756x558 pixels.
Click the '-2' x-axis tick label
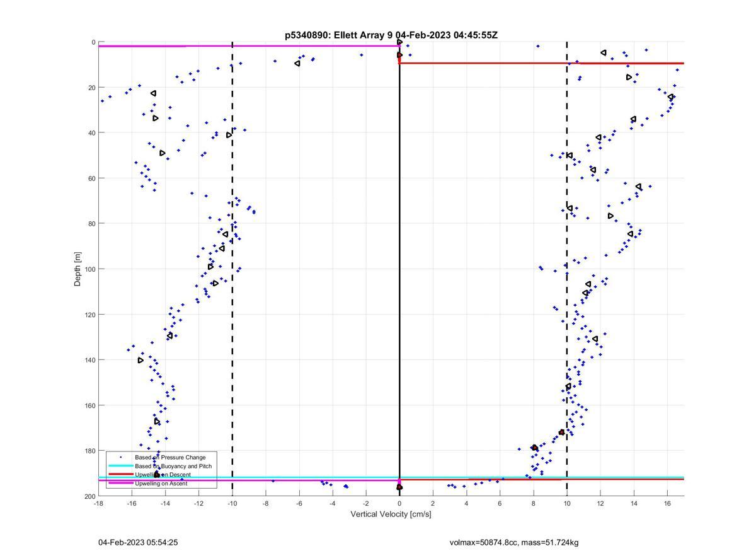[x=365, y=503]
